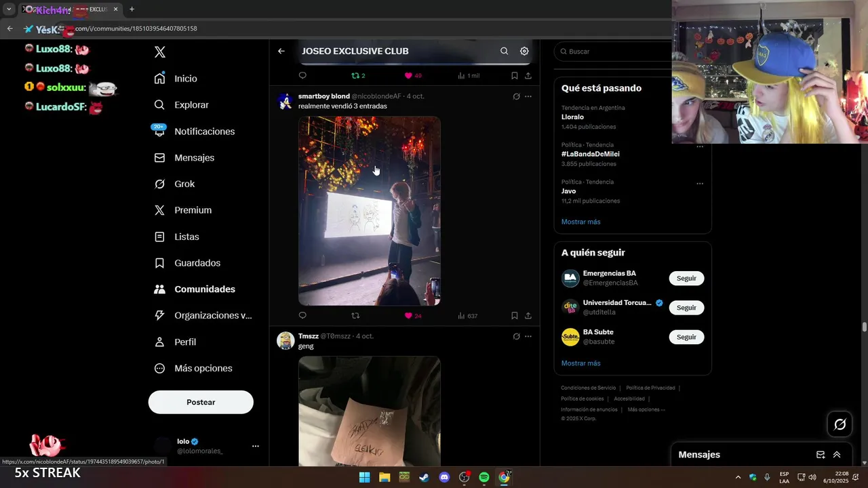
Task: Open Tmszz post photo
Action: coord(370,411)
